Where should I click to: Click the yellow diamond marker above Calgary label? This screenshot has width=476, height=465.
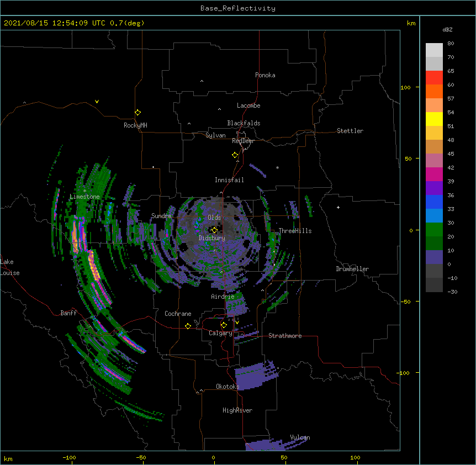224,325
